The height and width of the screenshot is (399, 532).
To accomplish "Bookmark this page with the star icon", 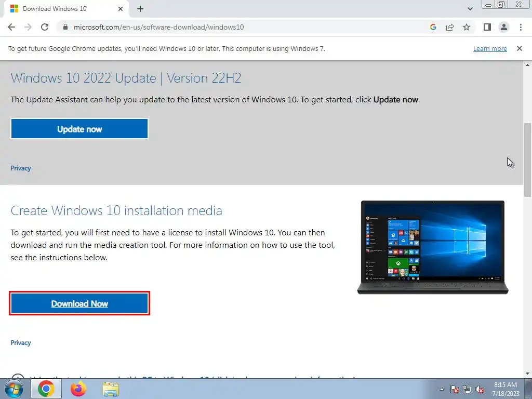I will (x=467, y=27).
